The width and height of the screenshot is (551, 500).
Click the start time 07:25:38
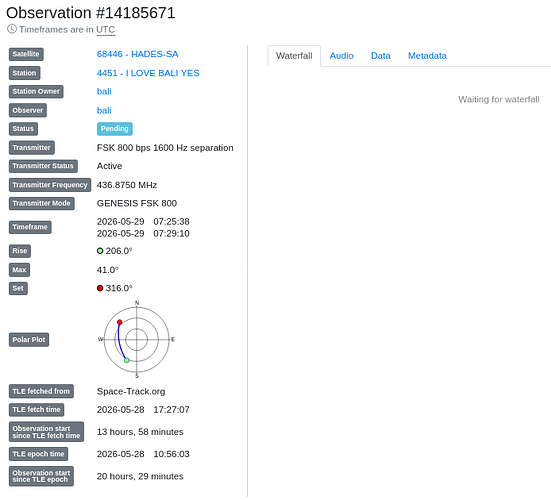click(171, 222)
